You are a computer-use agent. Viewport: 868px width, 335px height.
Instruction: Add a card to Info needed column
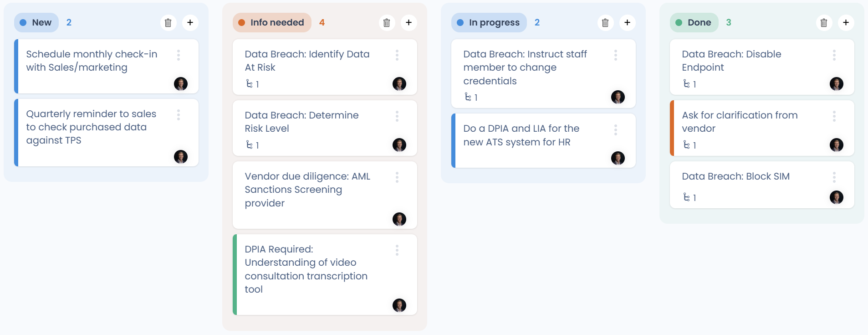point(409,22)
